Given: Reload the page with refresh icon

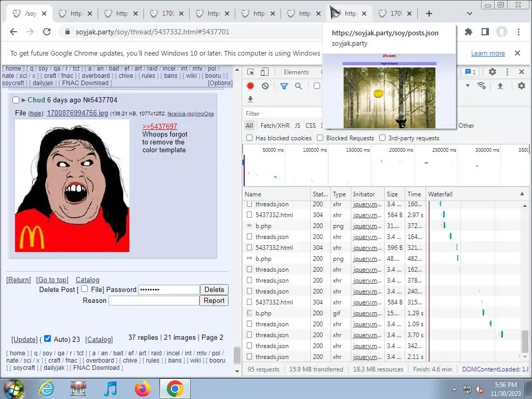Looking at the screenshot, I should coord(47,32).
